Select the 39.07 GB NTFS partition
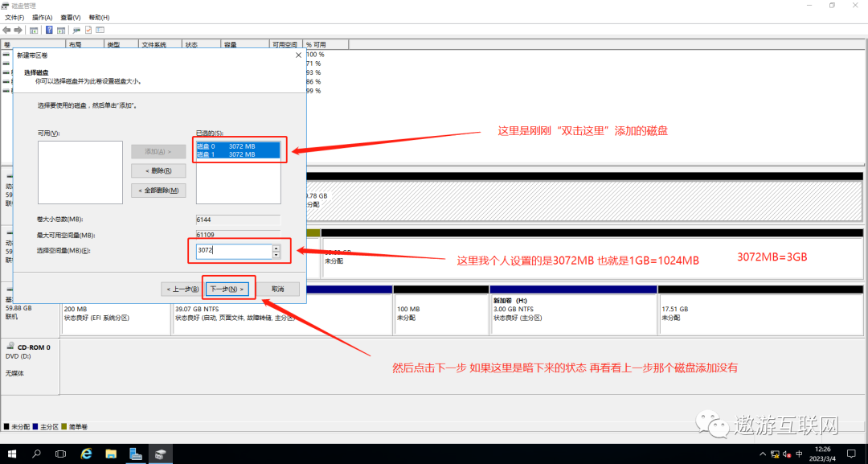The height and width of the screenshot is (464, 868). click(x=283, y=314)
